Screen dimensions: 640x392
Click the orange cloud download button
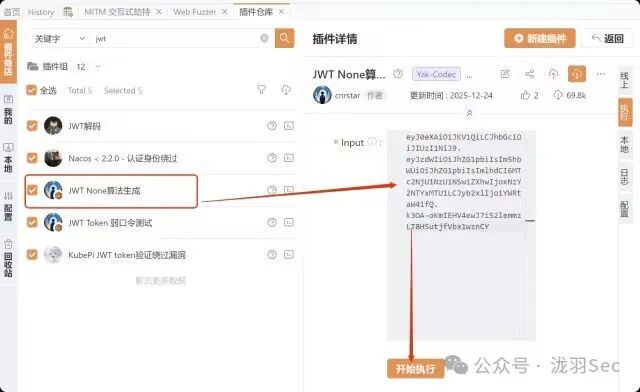pos(577,74)
